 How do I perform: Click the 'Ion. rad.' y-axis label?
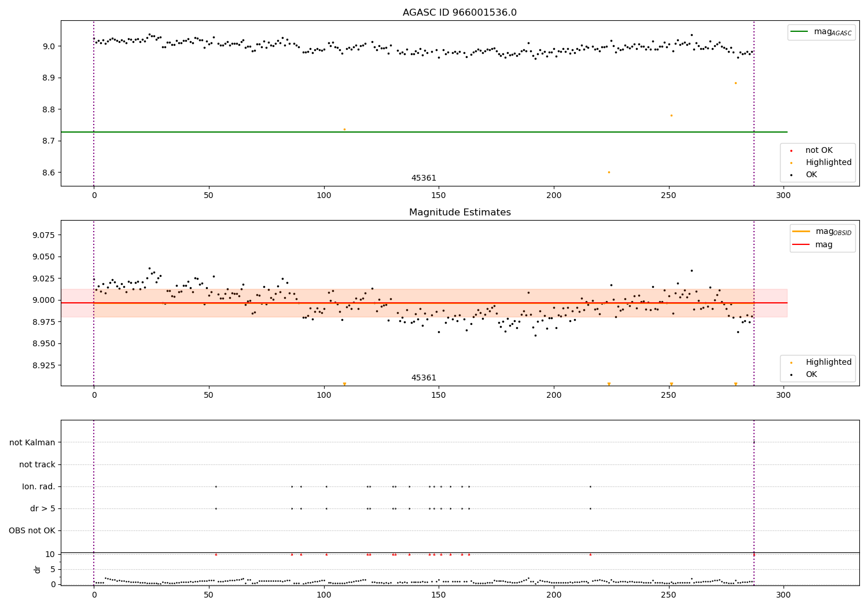[x=39, y=487]
